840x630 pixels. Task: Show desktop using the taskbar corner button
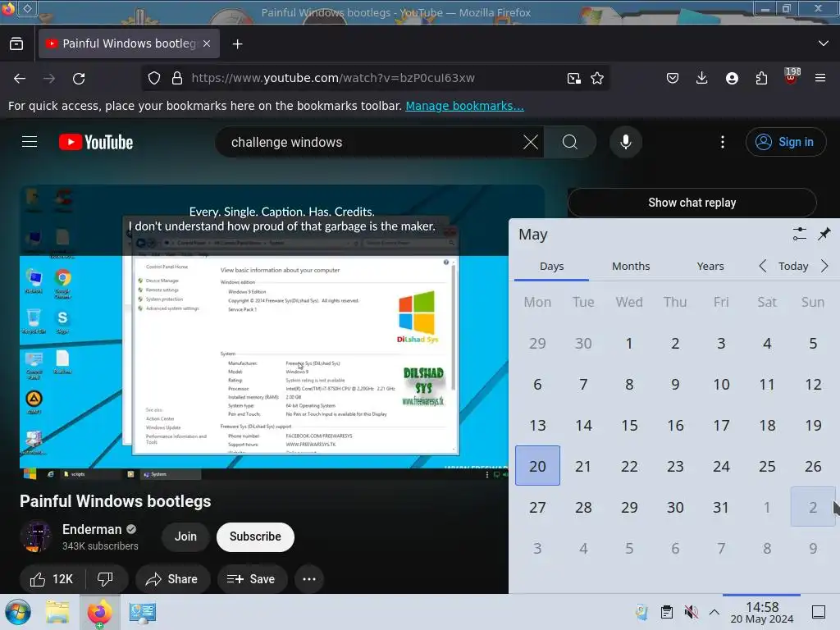pyautogui.click(x=819, y=612)
